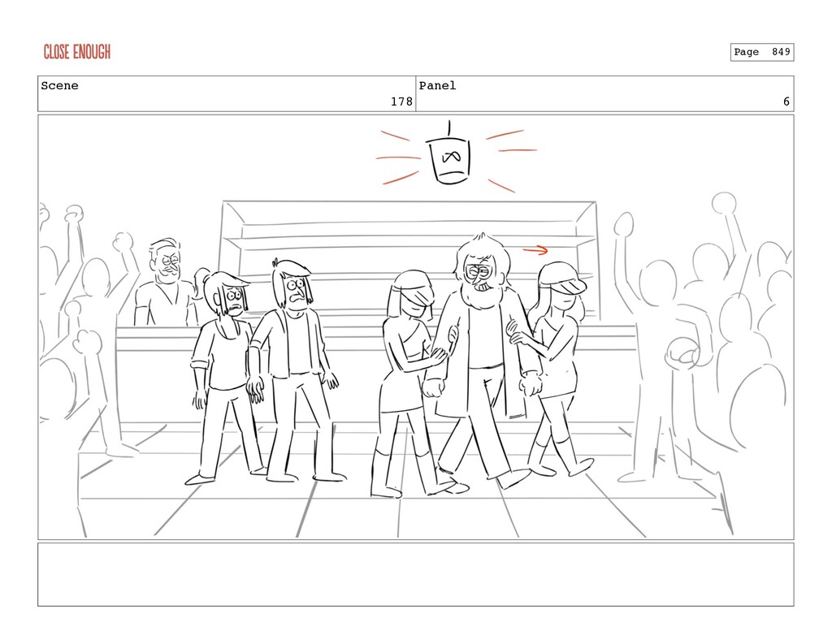The width and height of the screenshot is (832, 644).
Task: Click the Panel header label
Action: pyautogui.click(x=437, y=86)
